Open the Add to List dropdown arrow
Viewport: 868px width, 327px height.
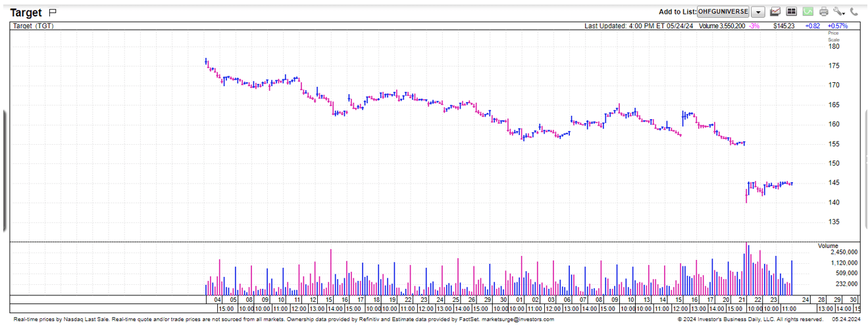pos(758,12)
